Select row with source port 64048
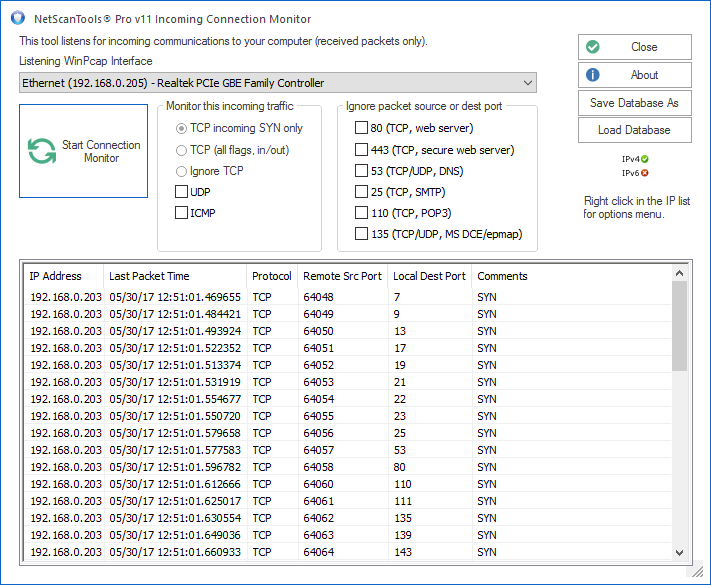This screenshot has width=711, height=585. 347,297
